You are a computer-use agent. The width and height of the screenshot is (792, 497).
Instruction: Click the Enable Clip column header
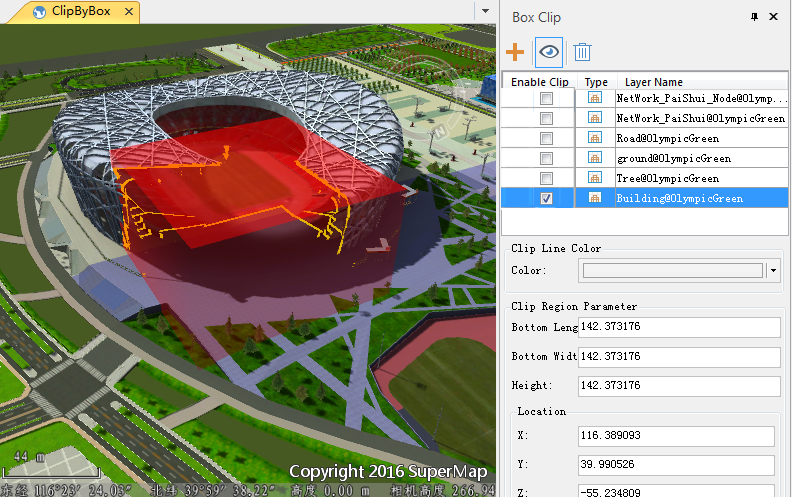pos(540,82)
